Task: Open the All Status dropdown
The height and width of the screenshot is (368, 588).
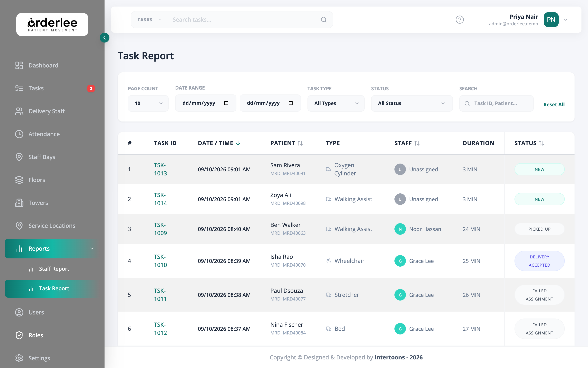Action: [412, 103]
